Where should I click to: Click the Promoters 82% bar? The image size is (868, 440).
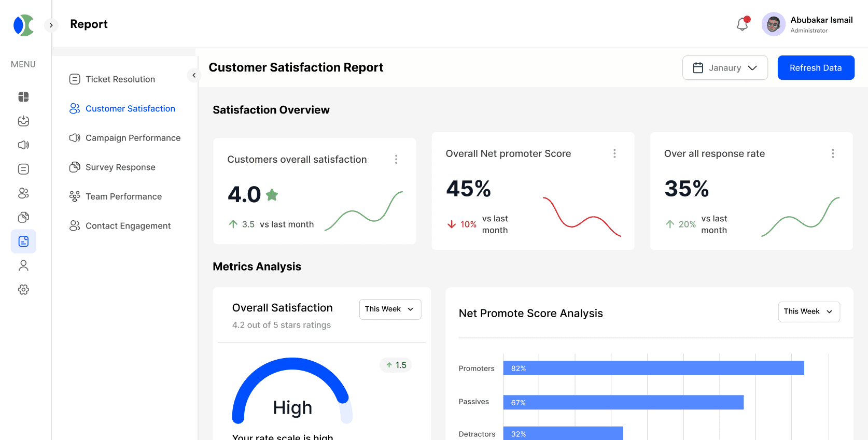tap(653, 368)
